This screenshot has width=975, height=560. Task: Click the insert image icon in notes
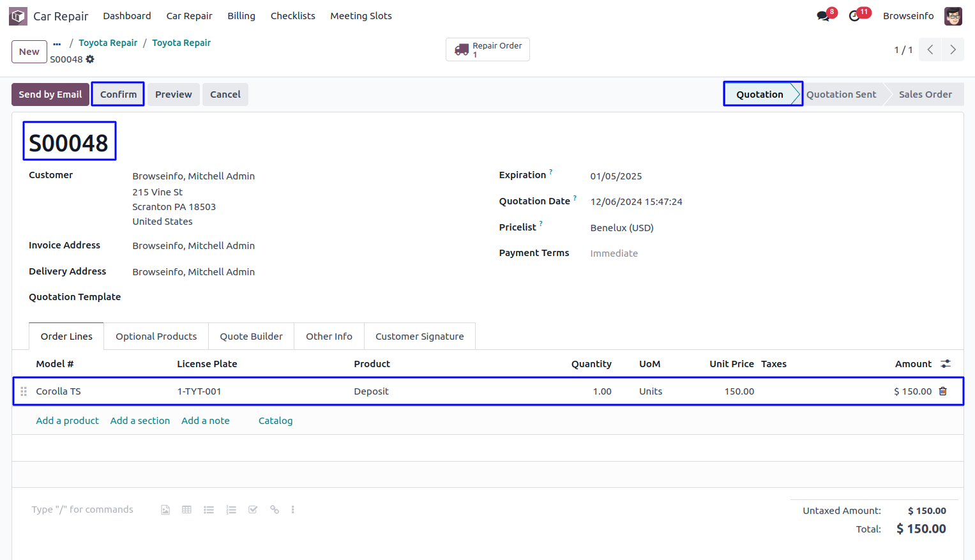[x=165, y=510]
